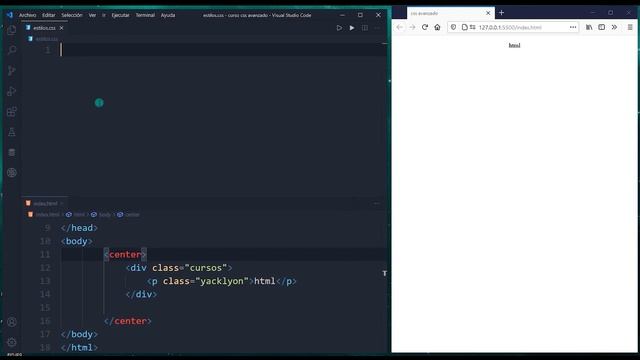The width and height of the screenshot is (640, 360).
Task: Open the Source Control view
Action: (12, 71)
